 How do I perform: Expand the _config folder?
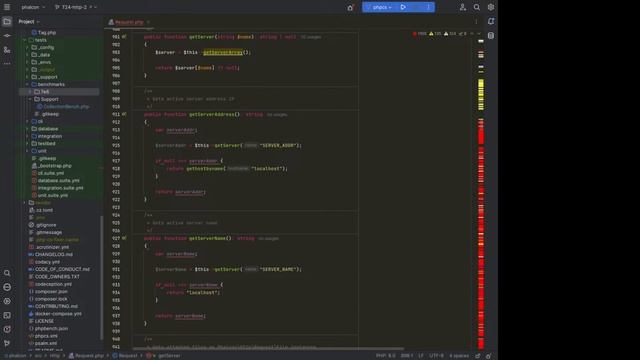point(27,47)
